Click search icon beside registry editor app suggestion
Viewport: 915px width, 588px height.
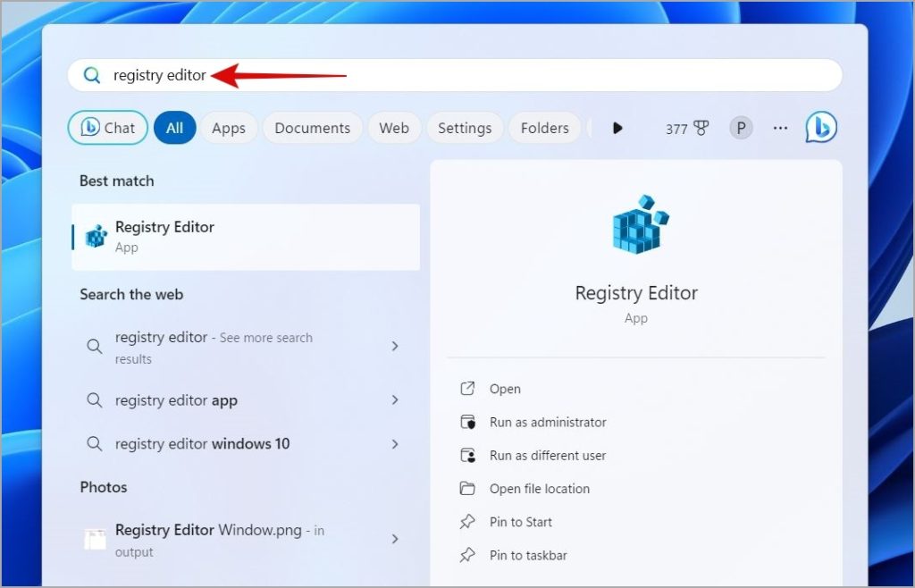point(94,399)
